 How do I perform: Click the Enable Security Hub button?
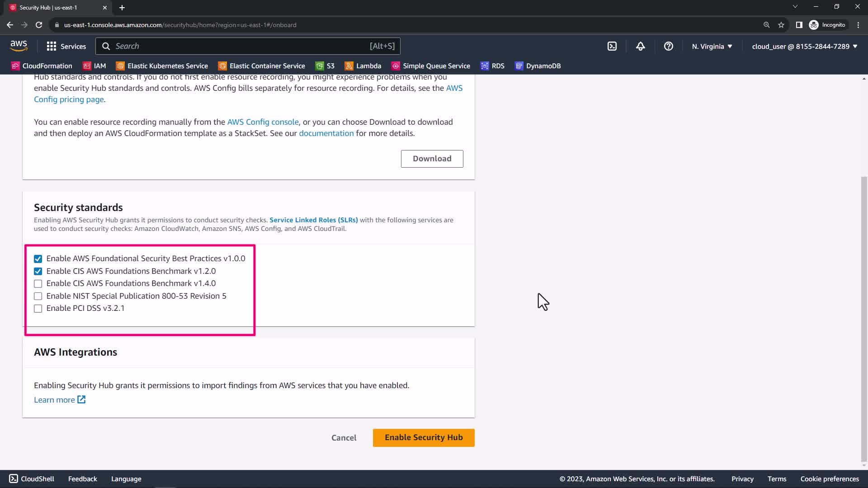point(423,437)
